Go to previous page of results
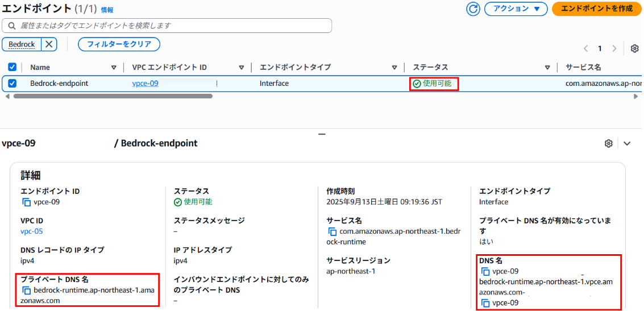 pyautogui.click(x=585, y=48)
